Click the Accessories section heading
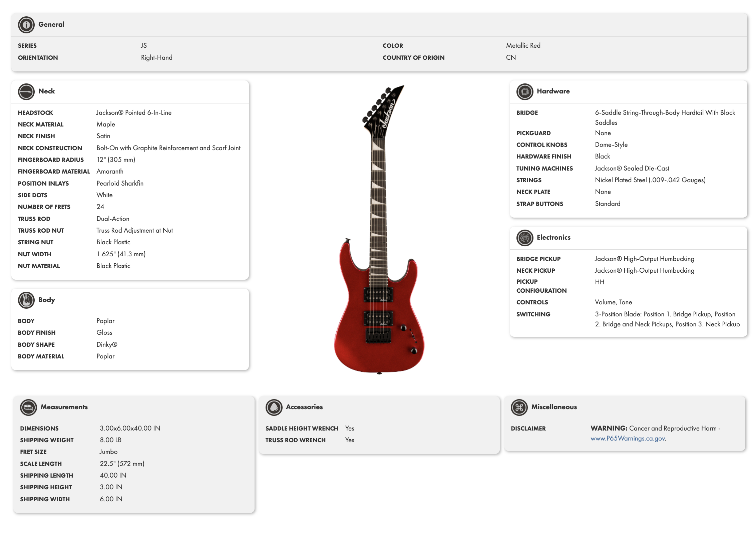Image resolution: width=756 pixels, height=538 pixels. 304,407
